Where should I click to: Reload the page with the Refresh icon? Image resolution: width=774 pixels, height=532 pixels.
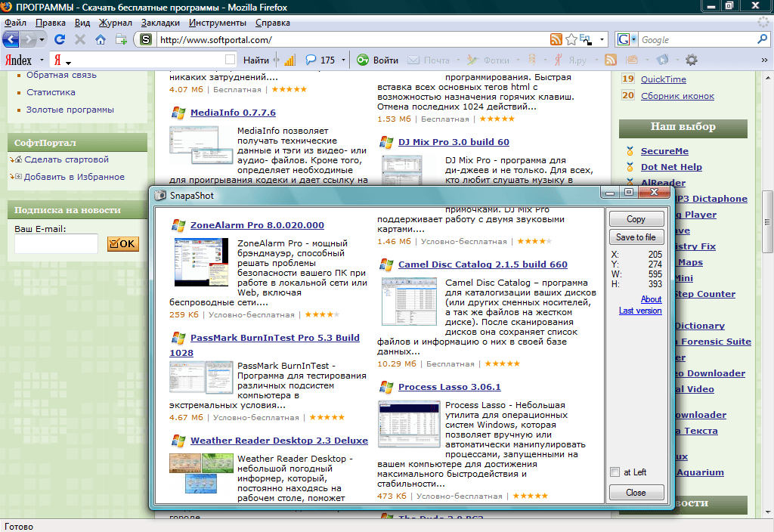click(60, 39)
